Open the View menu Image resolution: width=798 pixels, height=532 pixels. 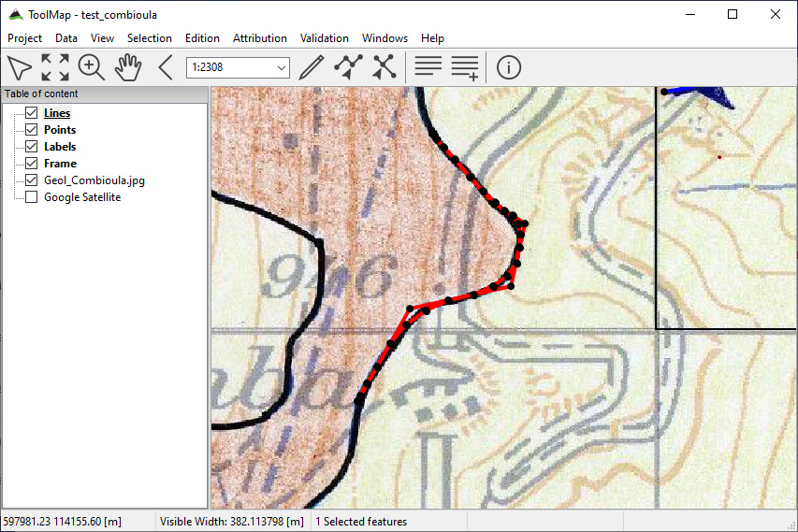(x=102, y=38)
